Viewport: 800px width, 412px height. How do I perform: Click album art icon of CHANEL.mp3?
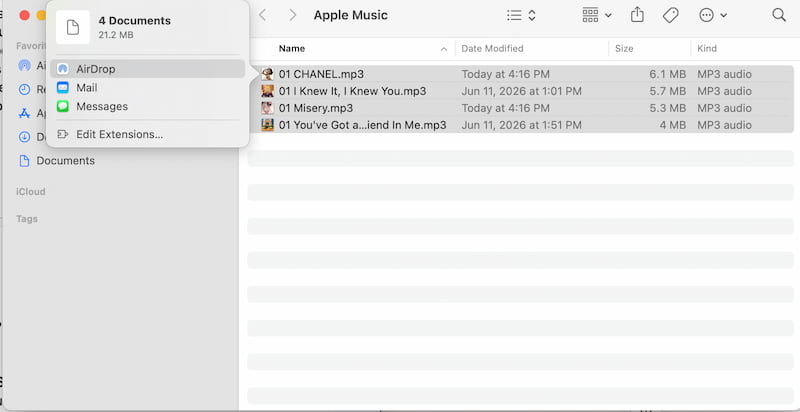pos(267,74)
